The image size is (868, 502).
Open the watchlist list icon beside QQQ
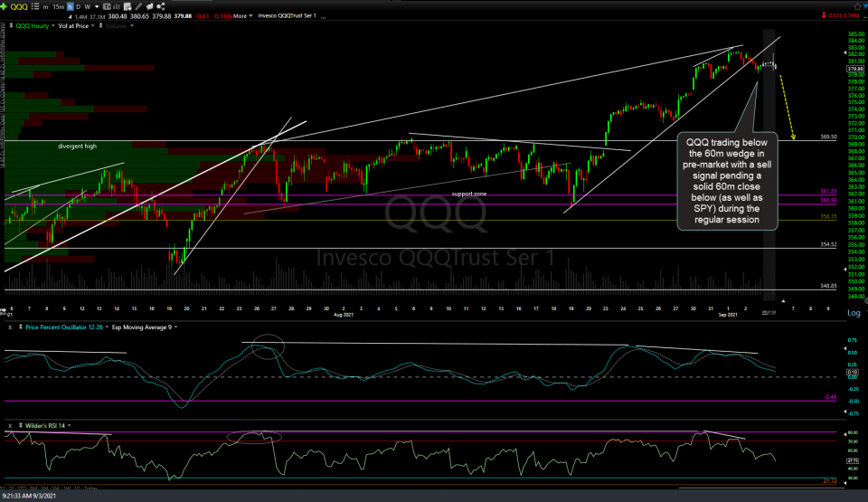pos(35,6)
